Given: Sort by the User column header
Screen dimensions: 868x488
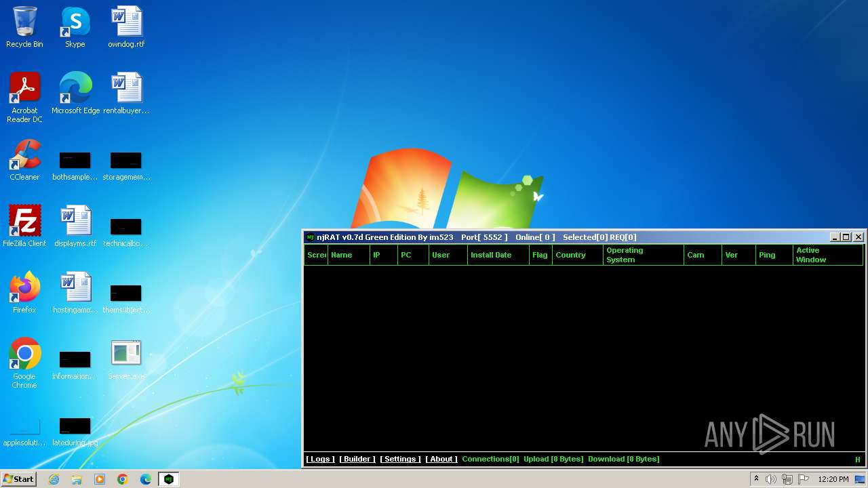Looking at the screenshot, I should (448, 255).
